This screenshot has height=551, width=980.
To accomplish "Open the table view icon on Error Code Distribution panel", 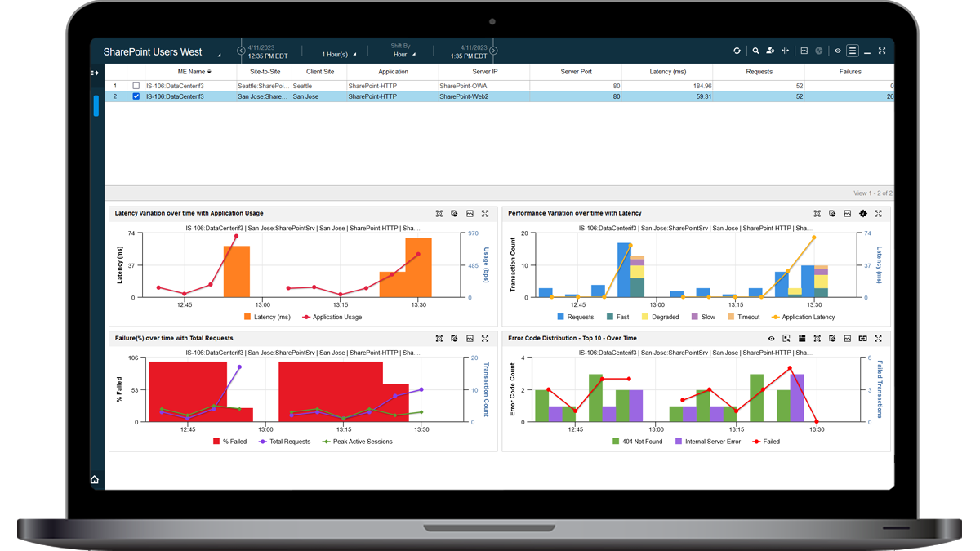I will click(x=803, y=338).
